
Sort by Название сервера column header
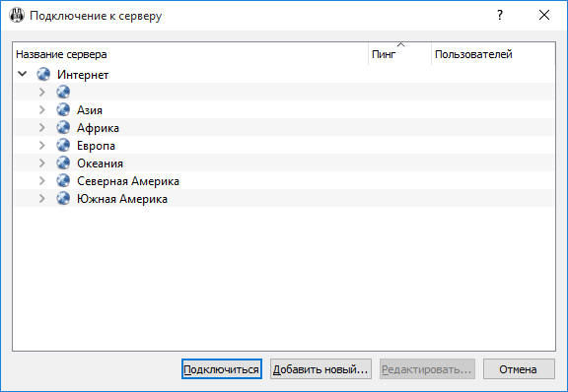coord(190,54)
